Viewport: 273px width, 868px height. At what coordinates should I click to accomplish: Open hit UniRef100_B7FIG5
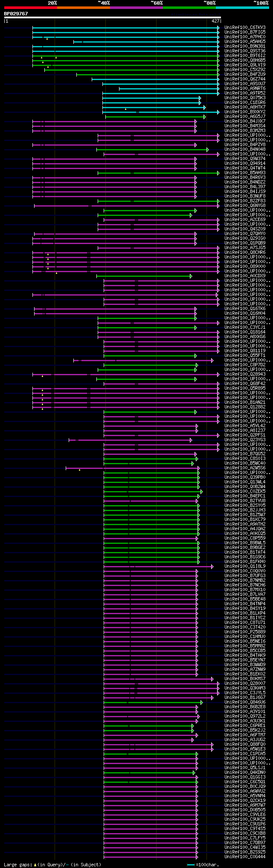click(x=245, y=32)
